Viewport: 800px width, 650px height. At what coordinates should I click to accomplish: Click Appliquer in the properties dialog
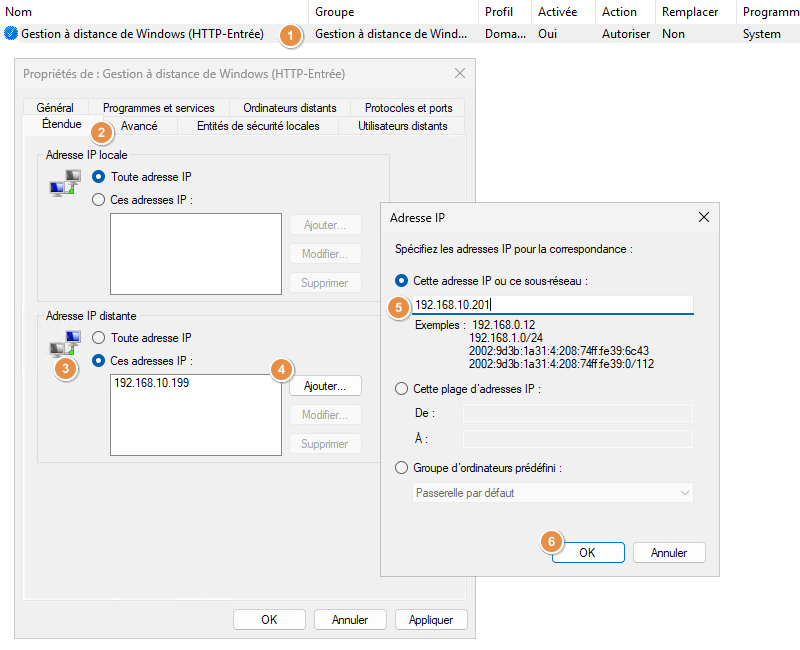[x=431, y=620]
